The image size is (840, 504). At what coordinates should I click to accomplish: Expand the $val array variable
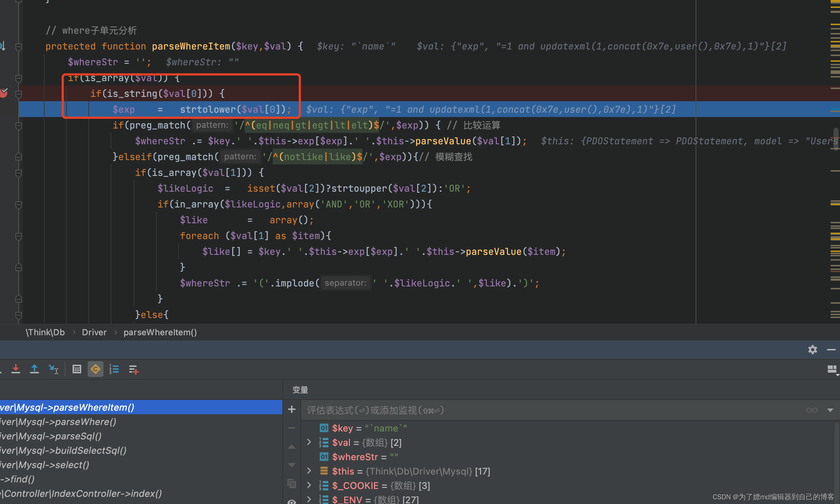pyautogui.click(x=309, y=442)
